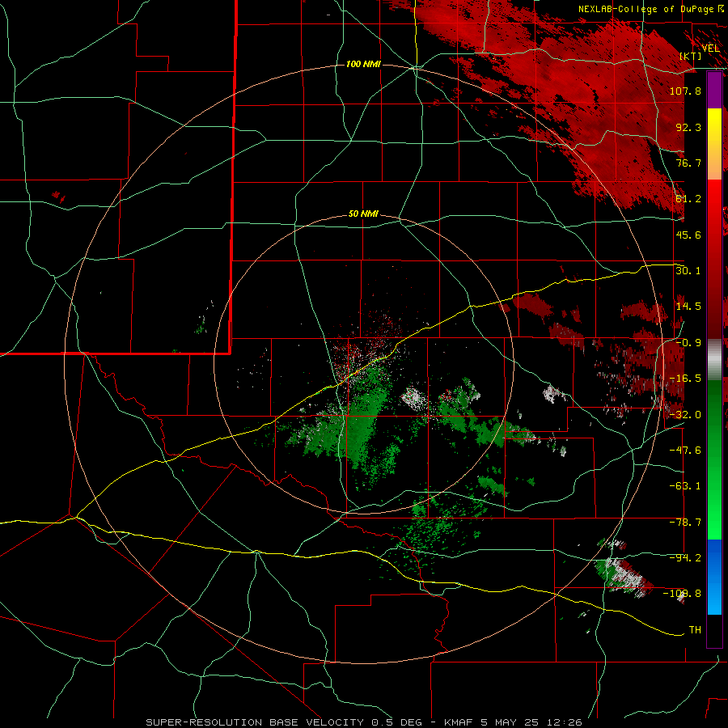
Task: Click the 100 NMI range ring label
Action: click(363, 64)
